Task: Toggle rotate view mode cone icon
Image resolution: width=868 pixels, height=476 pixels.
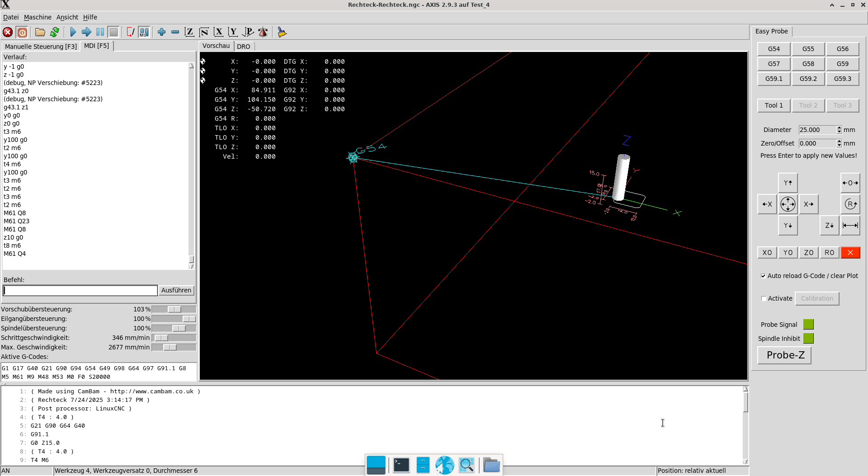Action: click(263, 32)
